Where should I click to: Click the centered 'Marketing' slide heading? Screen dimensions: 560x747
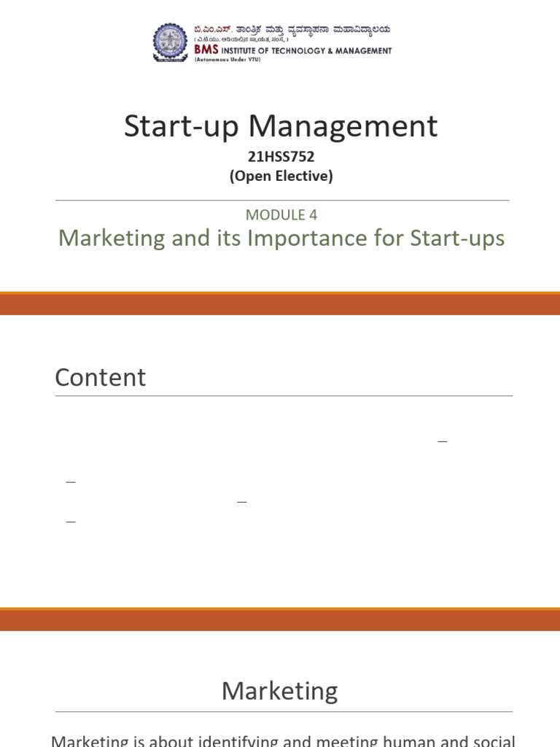(x=280, y=690)
